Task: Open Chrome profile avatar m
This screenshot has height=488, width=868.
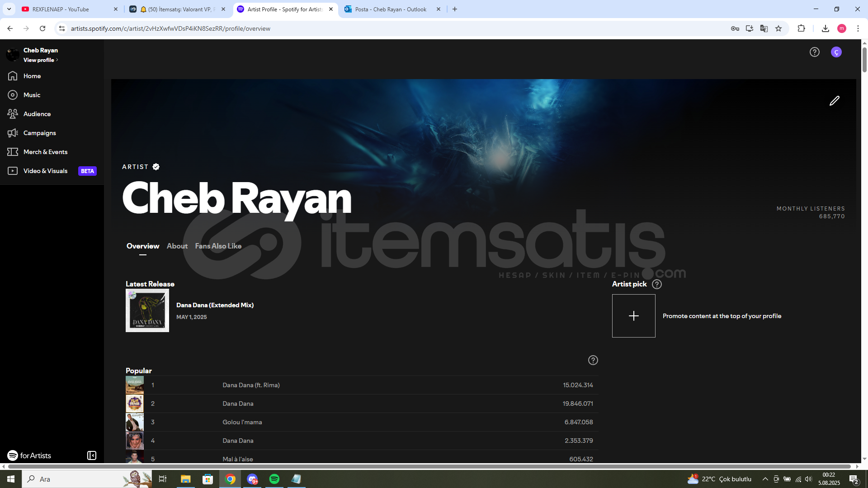Action: point(842,28)
